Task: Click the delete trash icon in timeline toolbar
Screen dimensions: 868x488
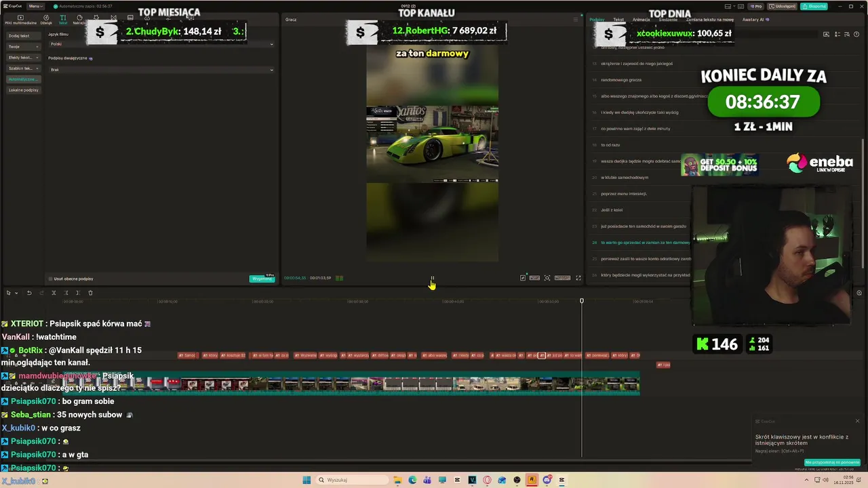Action: (90, 293)
